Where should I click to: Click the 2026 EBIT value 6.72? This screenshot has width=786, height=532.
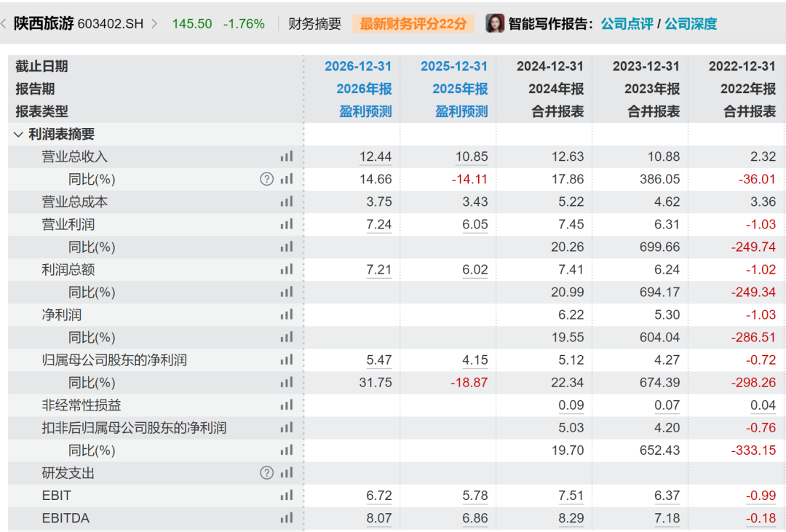[379, 496]
